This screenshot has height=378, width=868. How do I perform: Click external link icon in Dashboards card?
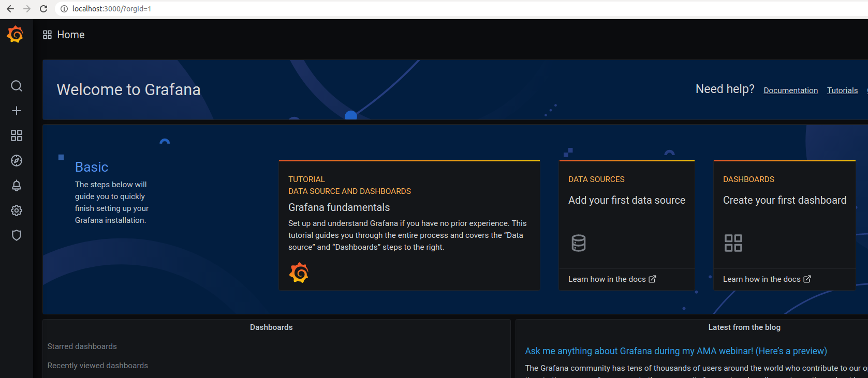(x=807, y=279)
